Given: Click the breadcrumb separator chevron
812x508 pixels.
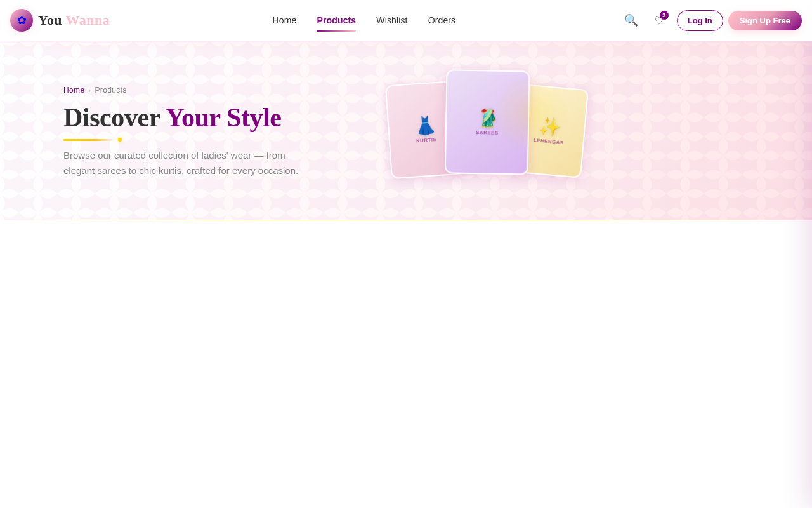Looking at the screenshot, I should (89, 90).
